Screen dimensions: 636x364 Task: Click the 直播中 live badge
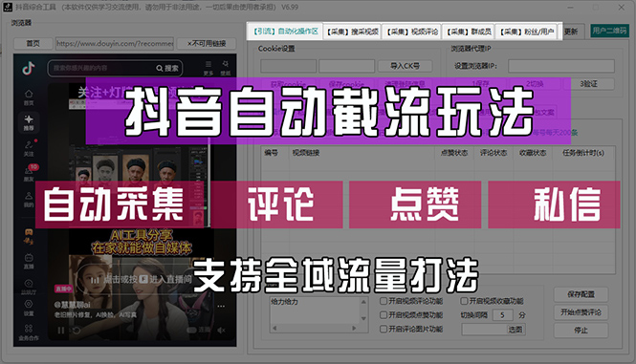coord(63,289)
